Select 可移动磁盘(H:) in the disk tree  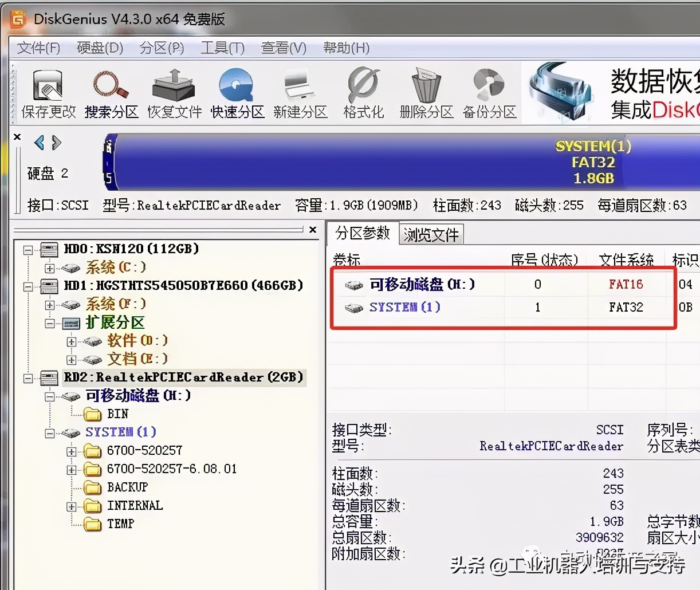pyautogui.click(x=138, y=396)
